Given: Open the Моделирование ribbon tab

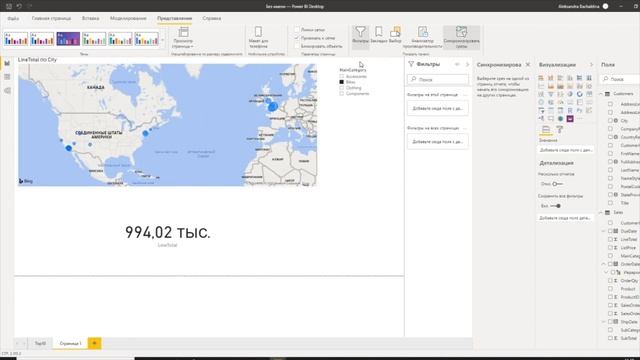Looking at the screenshot, I should tap(128, 18).
